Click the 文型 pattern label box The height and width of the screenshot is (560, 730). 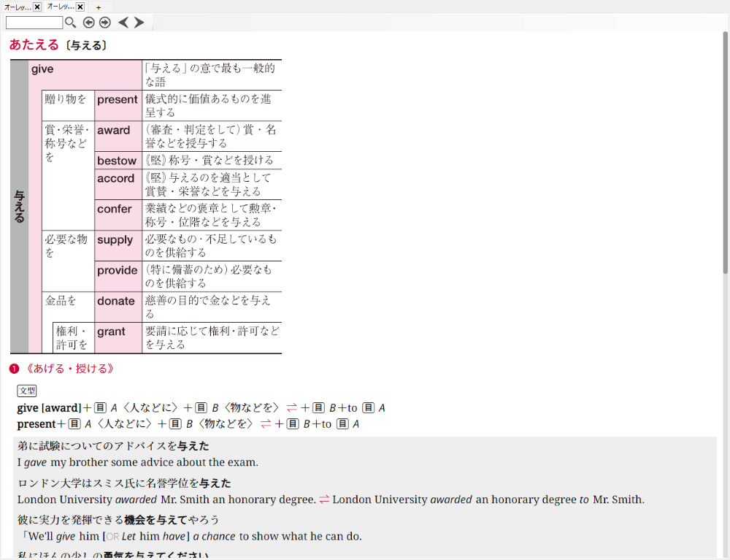tap(27, 391)
